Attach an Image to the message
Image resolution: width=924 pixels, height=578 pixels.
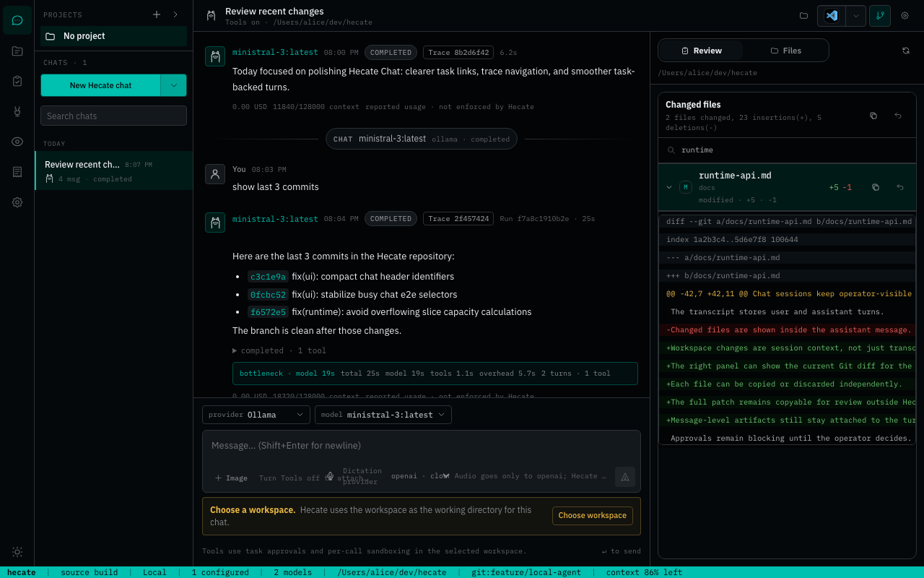(231, 478)
